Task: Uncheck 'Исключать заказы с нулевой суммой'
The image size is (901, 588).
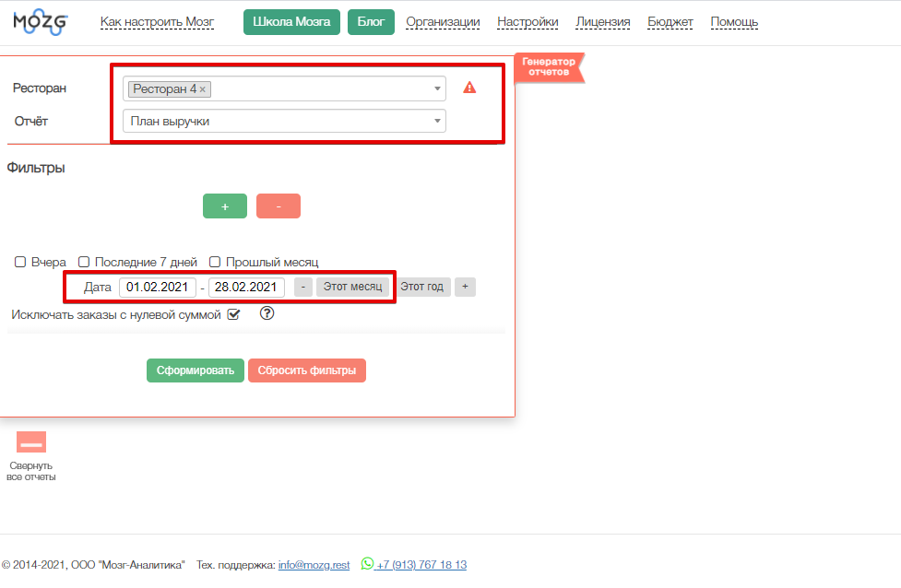Action: [x=233, y=314]
